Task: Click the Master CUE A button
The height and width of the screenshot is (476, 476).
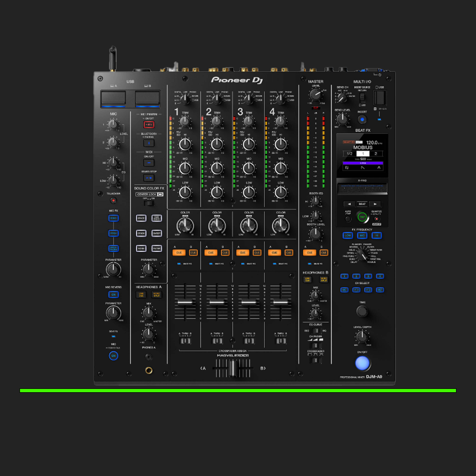Action: [x=310, y=253]
